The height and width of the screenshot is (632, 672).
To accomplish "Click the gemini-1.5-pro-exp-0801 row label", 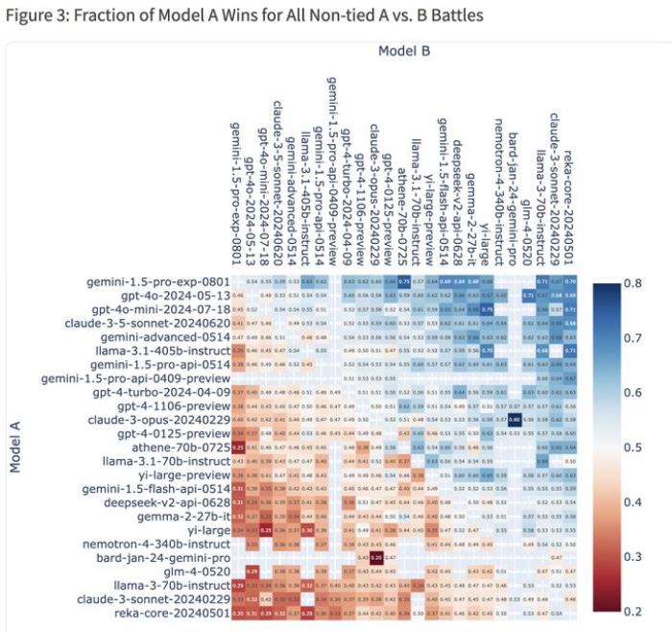I will (158, 281).
